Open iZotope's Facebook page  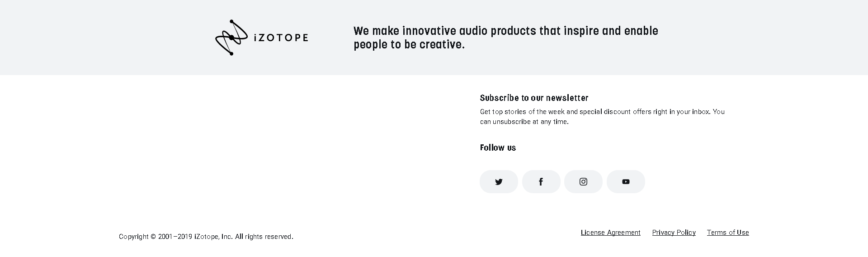click(x=541, y=181)
